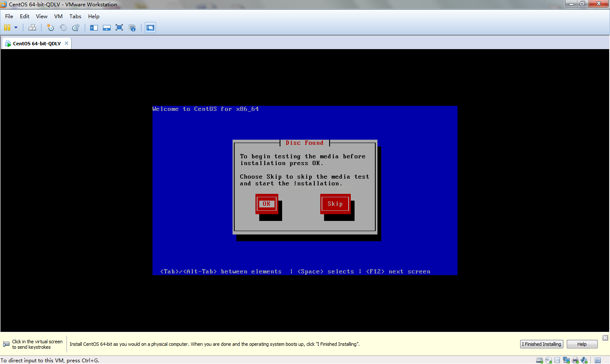Open the View menu

coord(42,16)
